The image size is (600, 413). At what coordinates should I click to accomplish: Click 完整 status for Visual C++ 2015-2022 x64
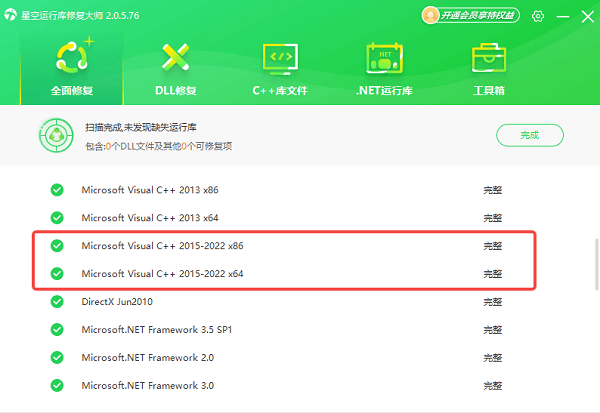click(492, 274)
